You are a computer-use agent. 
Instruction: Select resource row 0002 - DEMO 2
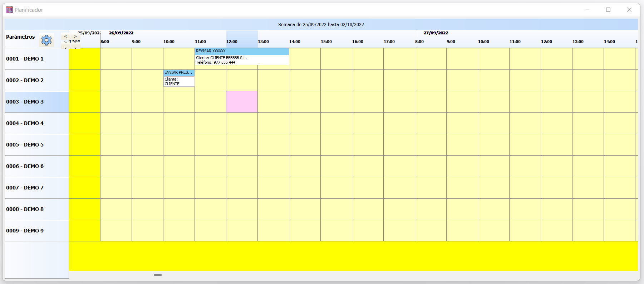[36, 80]
